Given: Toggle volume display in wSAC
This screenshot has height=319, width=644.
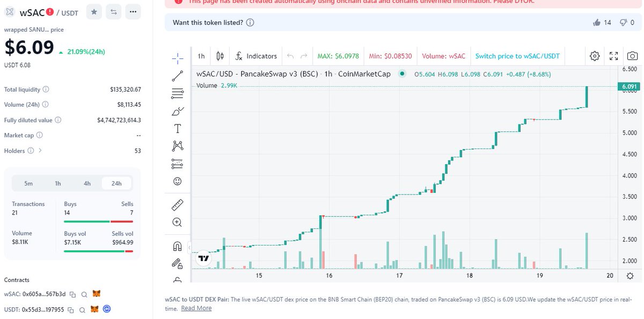Looking at the screenshot, I should pyautogui.click(x=444, y=56).
